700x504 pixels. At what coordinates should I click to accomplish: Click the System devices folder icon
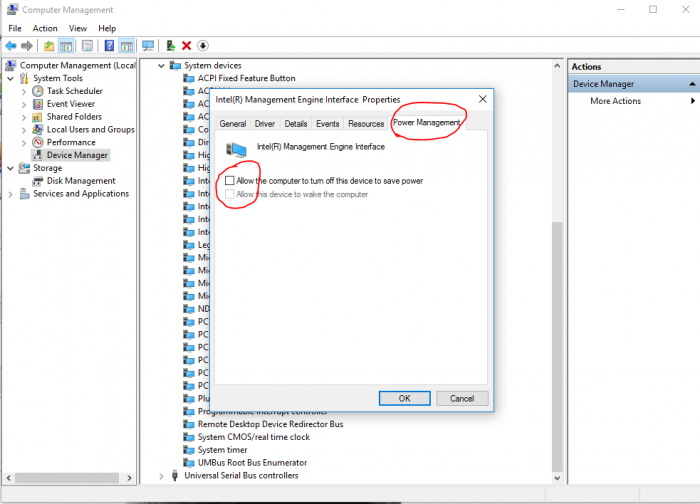point(175,66)
